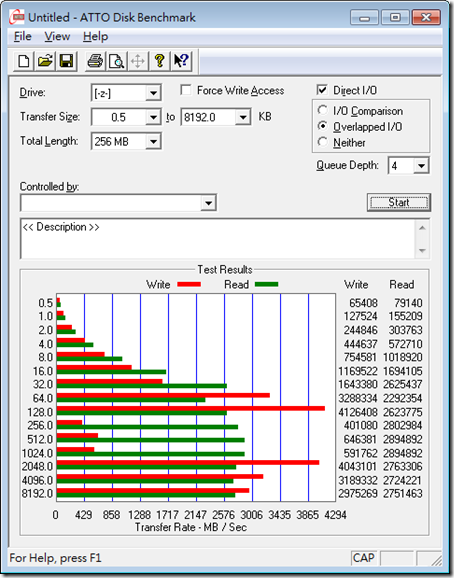
Task: Click the Write column header in results
Action: pos(356,285)
